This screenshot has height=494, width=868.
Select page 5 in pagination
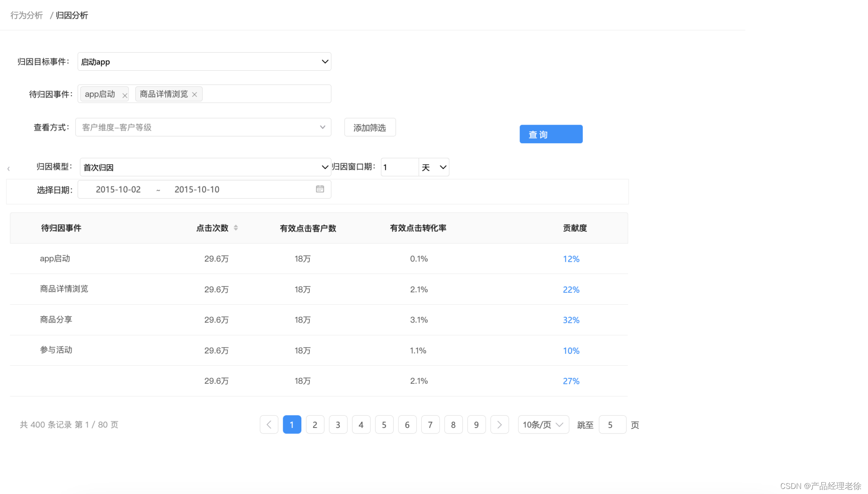point(384,425)
